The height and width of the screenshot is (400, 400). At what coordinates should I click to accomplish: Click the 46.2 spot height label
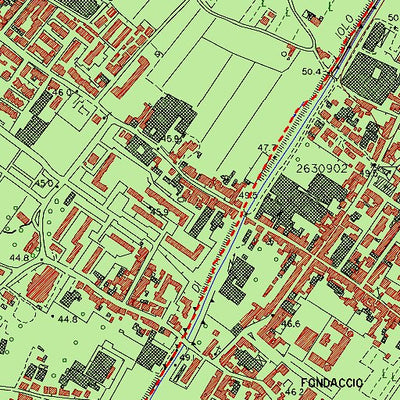pos(293,391)
